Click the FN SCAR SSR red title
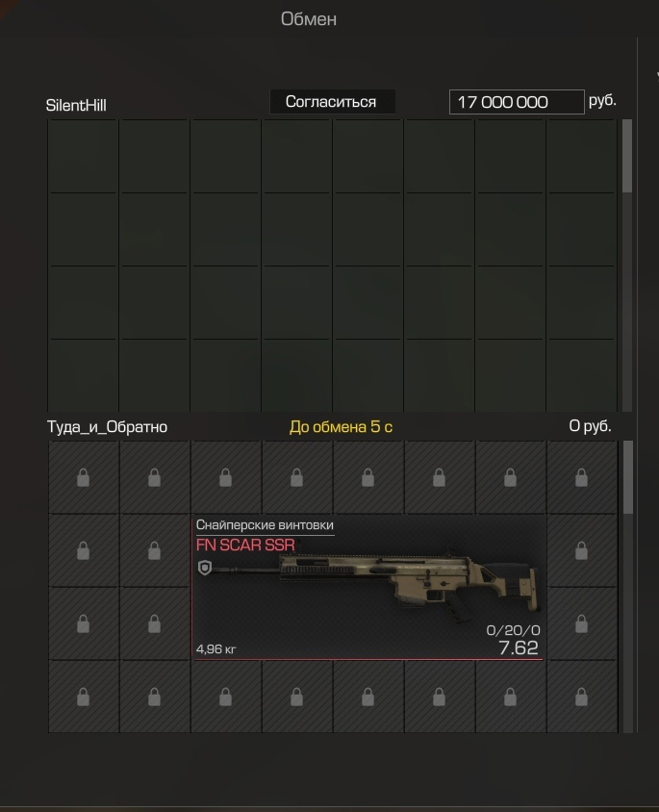 pos(245,545)
